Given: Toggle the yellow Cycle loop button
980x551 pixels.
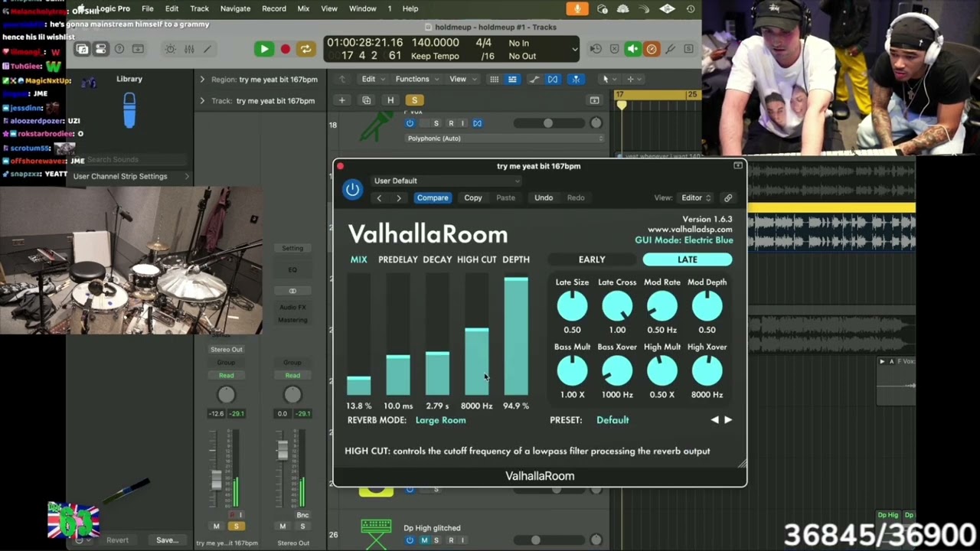Looking at the screenshot, I should 305,49.
